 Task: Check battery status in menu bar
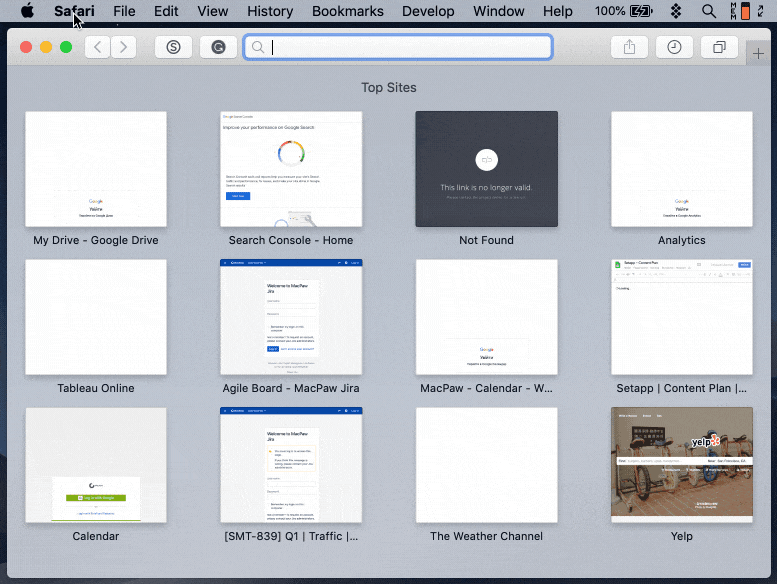[x=624, y=11]
